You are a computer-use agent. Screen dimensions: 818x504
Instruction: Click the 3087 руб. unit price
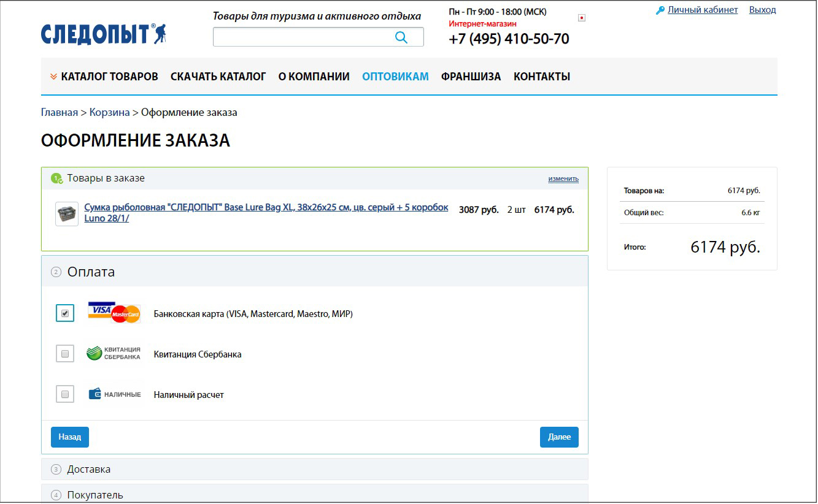tap(479, 210)
